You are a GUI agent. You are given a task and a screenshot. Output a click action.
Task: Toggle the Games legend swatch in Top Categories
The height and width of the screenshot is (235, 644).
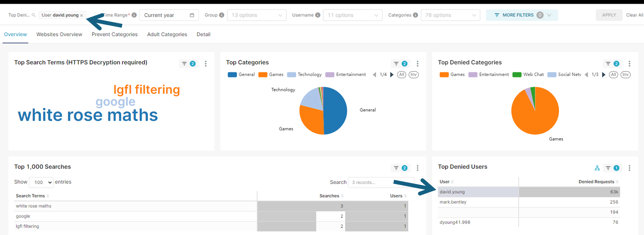click(263, 75)
